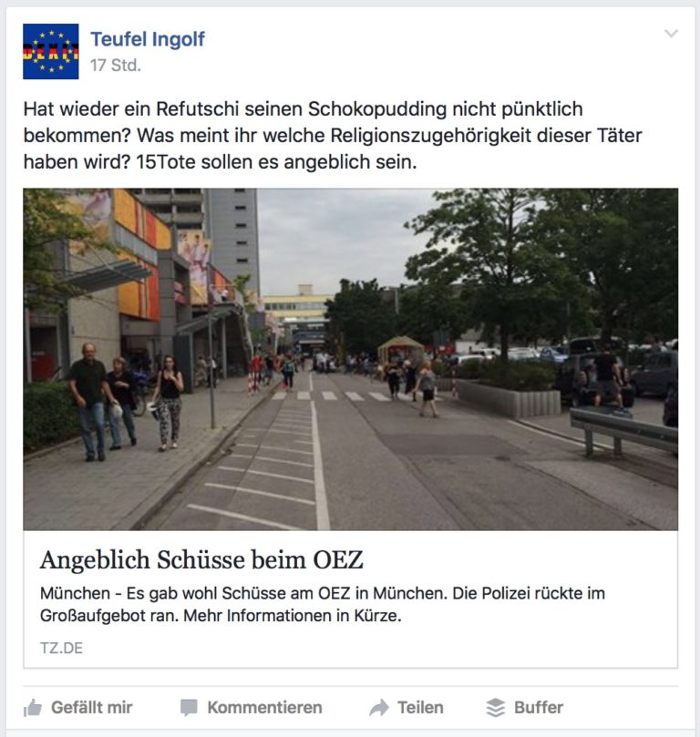Open the street photo article preview image

[x=350, y=359]
